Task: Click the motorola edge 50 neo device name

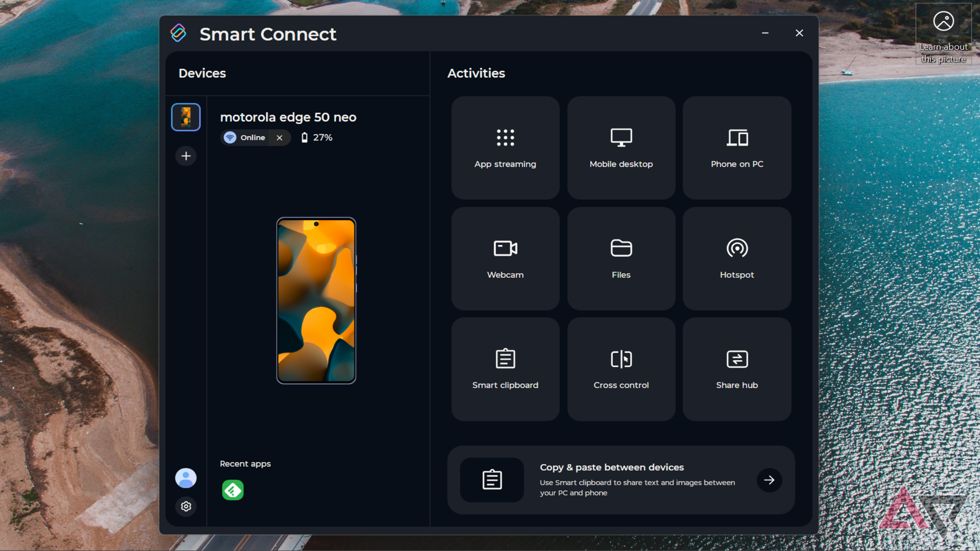Action: tap(288, 117)
